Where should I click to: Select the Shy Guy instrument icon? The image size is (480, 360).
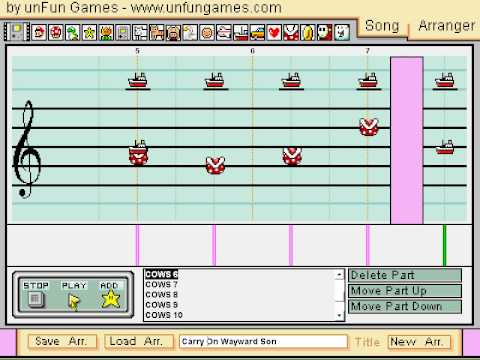point(325,33)
